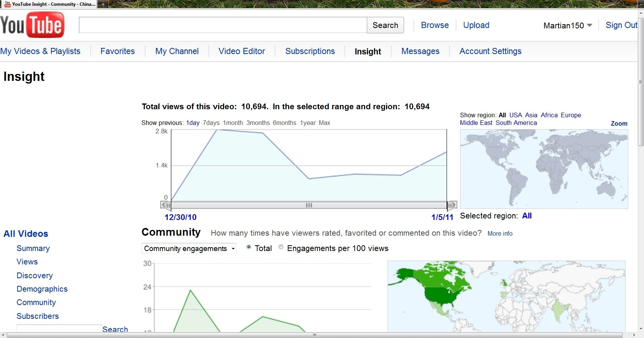Click the gray world region map
The image size is (644, 338).
point(544,169)
